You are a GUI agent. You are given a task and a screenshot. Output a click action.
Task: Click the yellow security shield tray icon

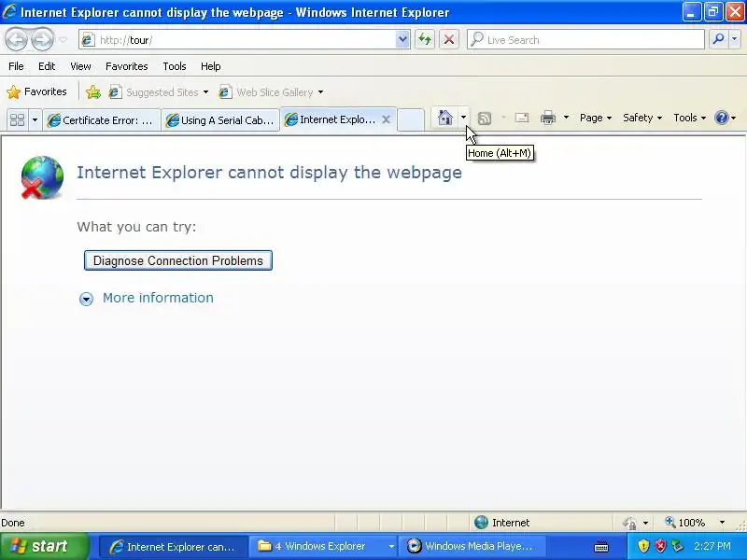tap(643, 546)
